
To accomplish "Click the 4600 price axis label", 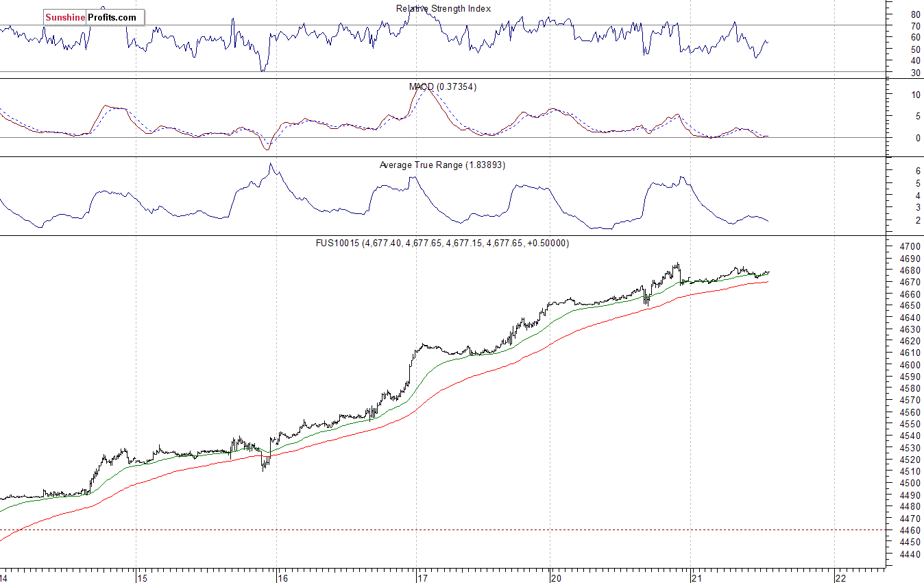I will pos(910,365).
